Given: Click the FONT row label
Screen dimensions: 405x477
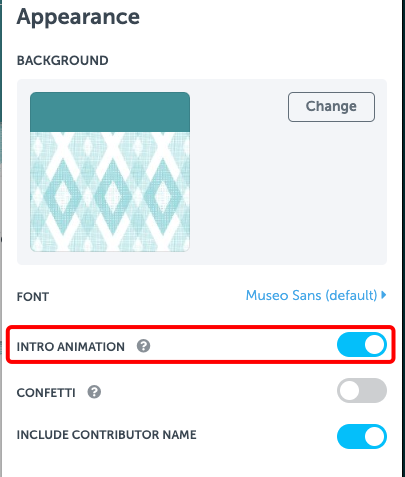Looking at the screenshot, I should click(33, 297).
